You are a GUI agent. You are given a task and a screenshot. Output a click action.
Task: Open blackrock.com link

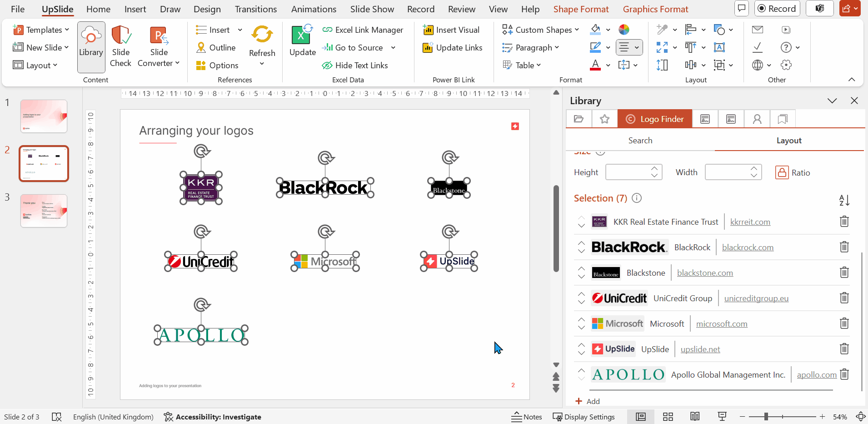pos(748,247)
